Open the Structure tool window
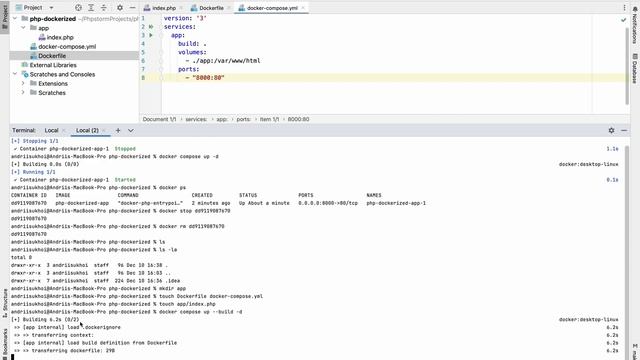 tap(5, 303)
